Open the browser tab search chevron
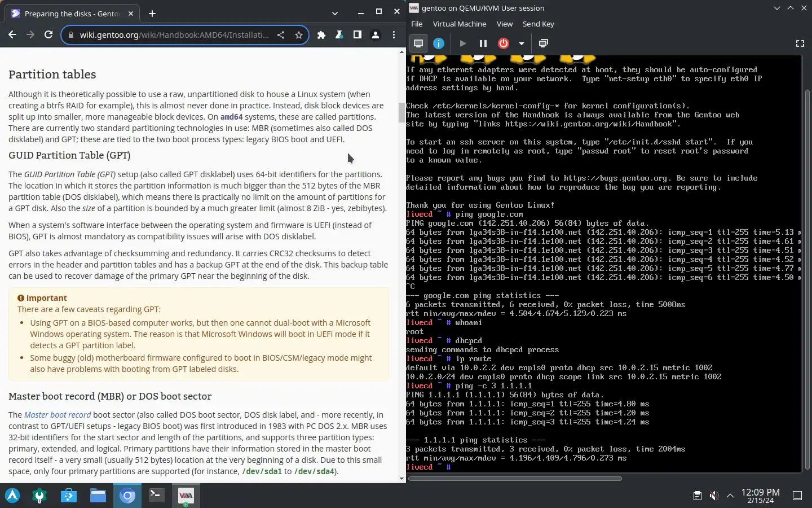812x508 pixels. coord(335,14)
